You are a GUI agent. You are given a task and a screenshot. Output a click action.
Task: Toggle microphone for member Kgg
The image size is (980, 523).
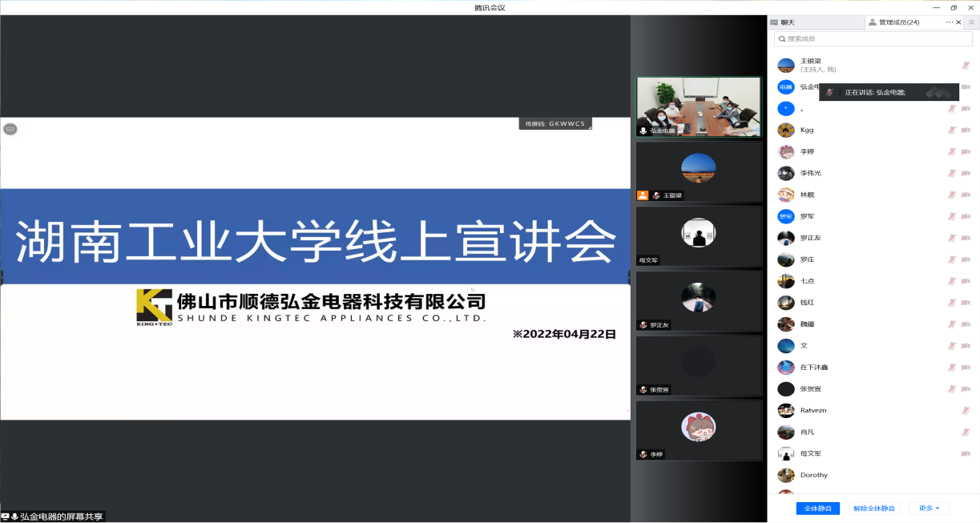[952, 130]
